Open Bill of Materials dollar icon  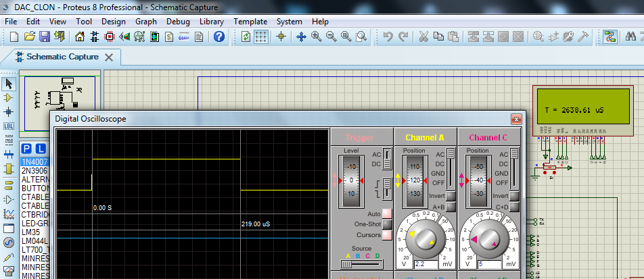point(169,37)
